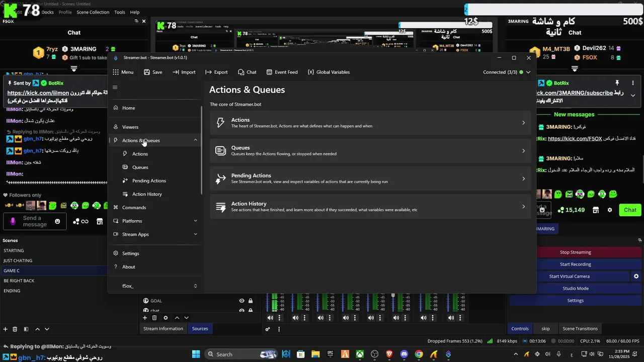Click the Action History card arrow
This screenshot has height=362, width=644.
click(523, 207)
